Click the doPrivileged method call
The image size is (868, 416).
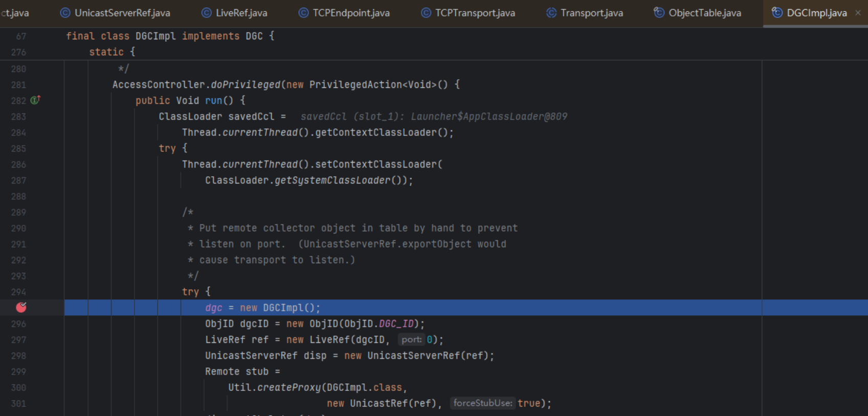[x=245, y=85]
